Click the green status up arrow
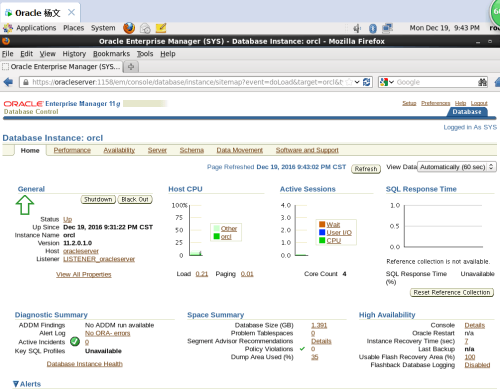This screenshot has width=500, height=390. tap(25, 205)
